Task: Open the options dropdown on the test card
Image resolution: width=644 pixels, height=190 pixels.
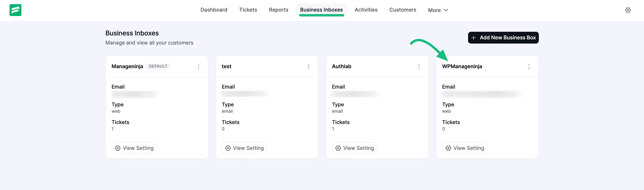Action: [x=309, y=67]
